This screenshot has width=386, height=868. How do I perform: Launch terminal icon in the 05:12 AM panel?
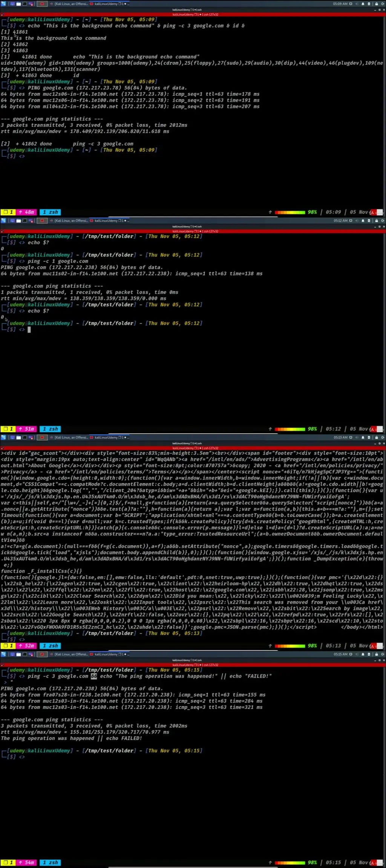pos(25,221)
